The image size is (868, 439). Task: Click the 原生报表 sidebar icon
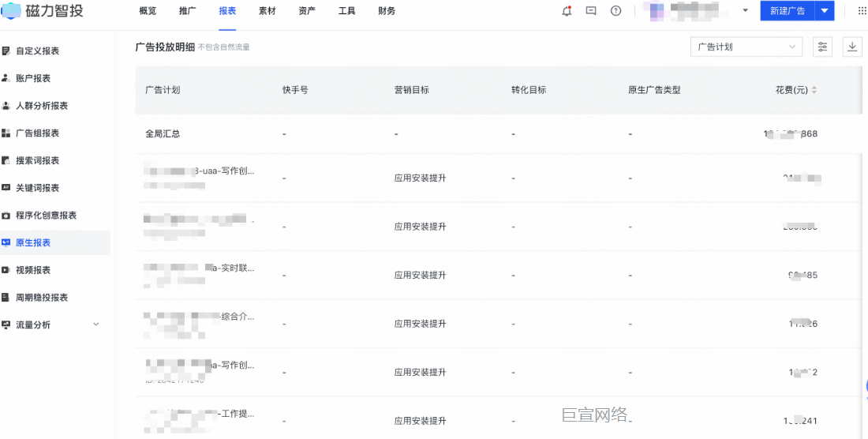point(6,242)
